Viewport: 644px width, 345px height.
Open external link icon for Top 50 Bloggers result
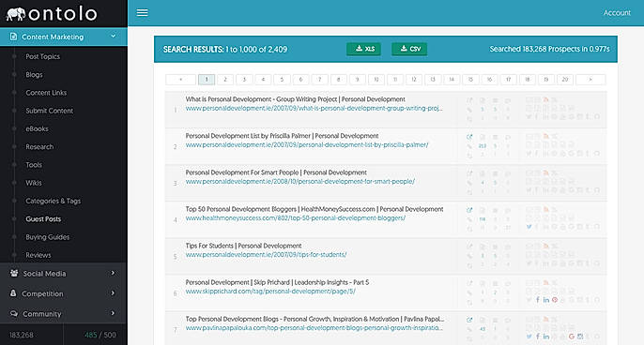coord(469,210)
